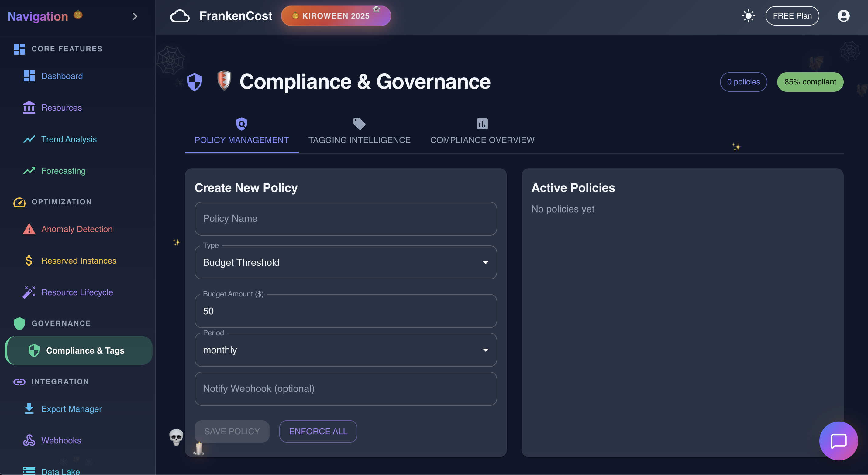Click the Policy Name input field
The image size is (868, 475).
pos(345,218)
